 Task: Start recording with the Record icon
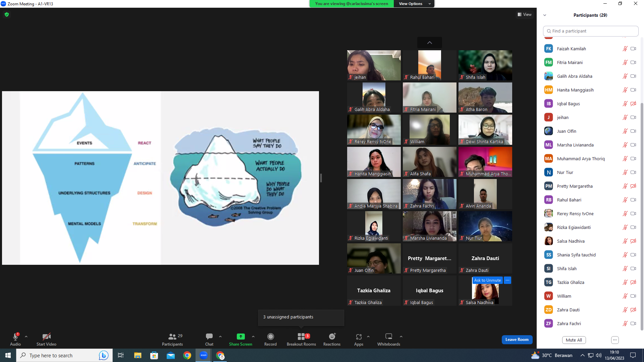point(271,337)
